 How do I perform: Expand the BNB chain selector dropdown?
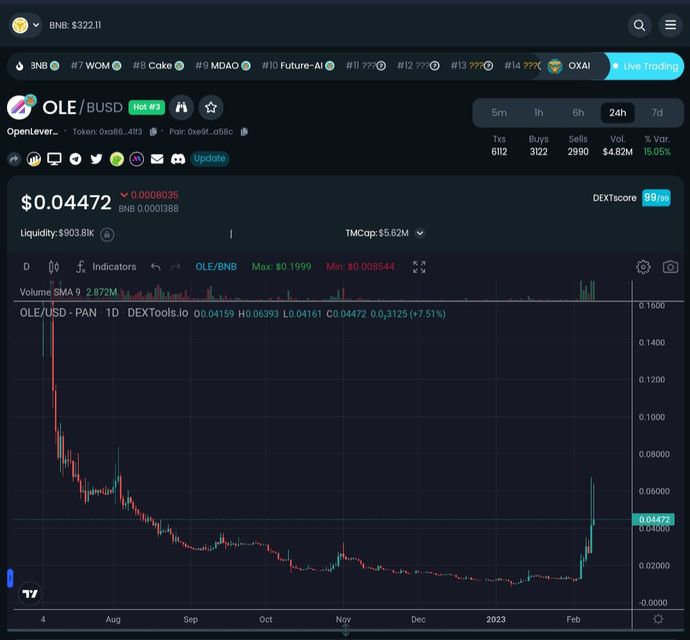(26, 25)
